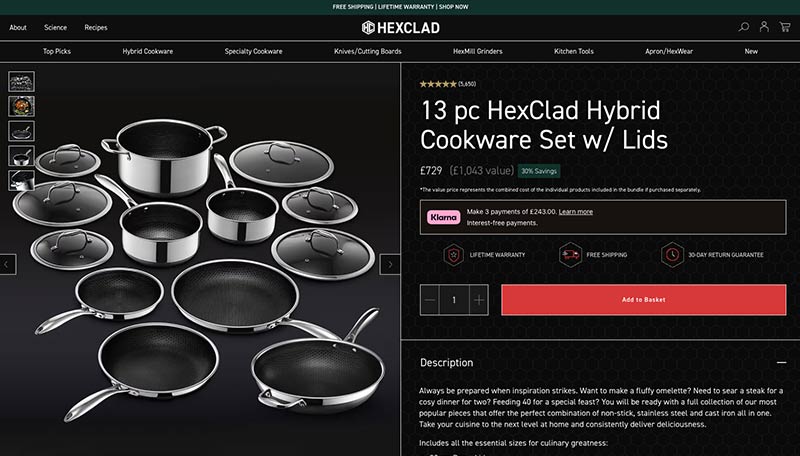Click the 30-Day Return clock icon
Viewport: 800px width, 456px height.
pos(672,255)
